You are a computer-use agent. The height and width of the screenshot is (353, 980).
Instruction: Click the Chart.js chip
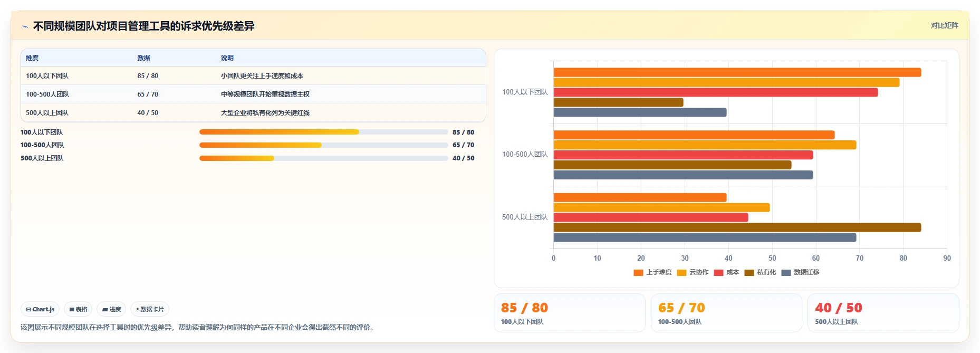click(40, 309)
